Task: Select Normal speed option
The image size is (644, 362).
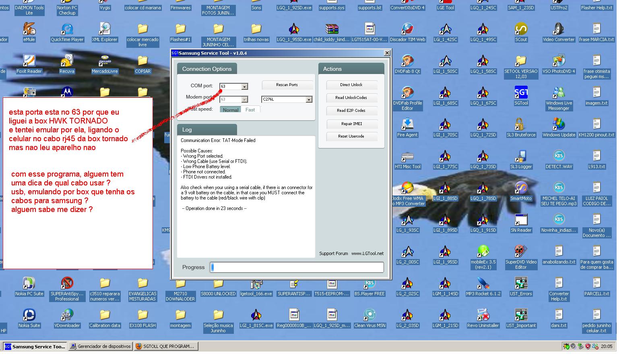Action: [231, 109]
